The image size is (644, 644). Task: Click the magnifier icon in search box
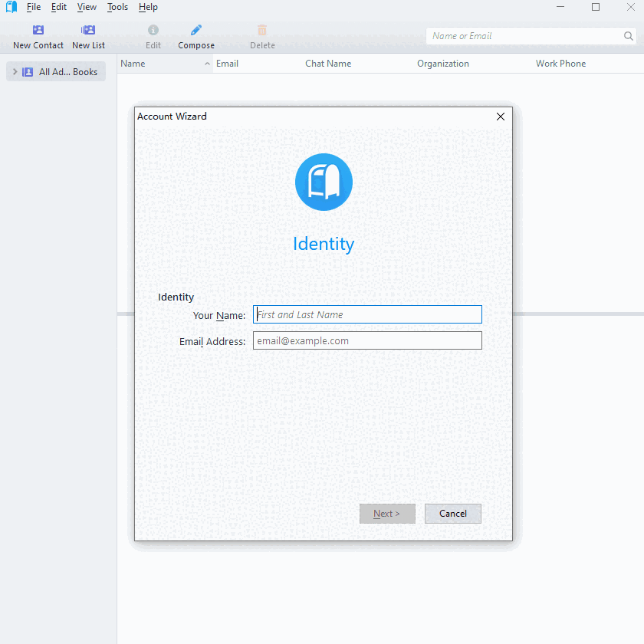(629, 36)
